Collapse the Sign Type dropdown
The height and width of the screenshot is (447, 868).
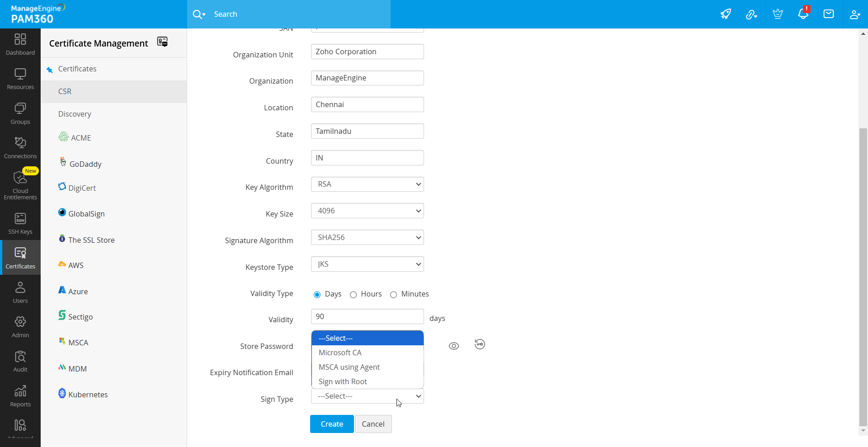click(368, 396)
